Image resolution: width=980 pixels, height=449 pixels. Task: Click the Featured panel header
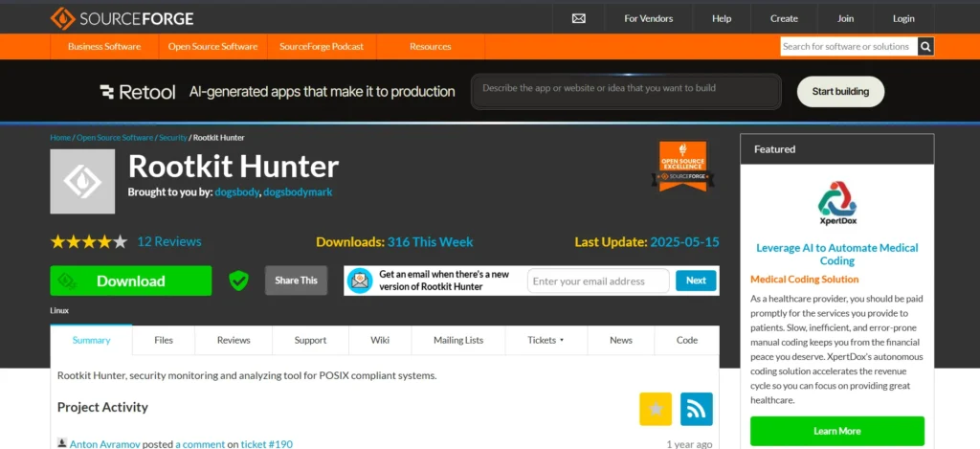pyautogui.click(x=836, y=149)
